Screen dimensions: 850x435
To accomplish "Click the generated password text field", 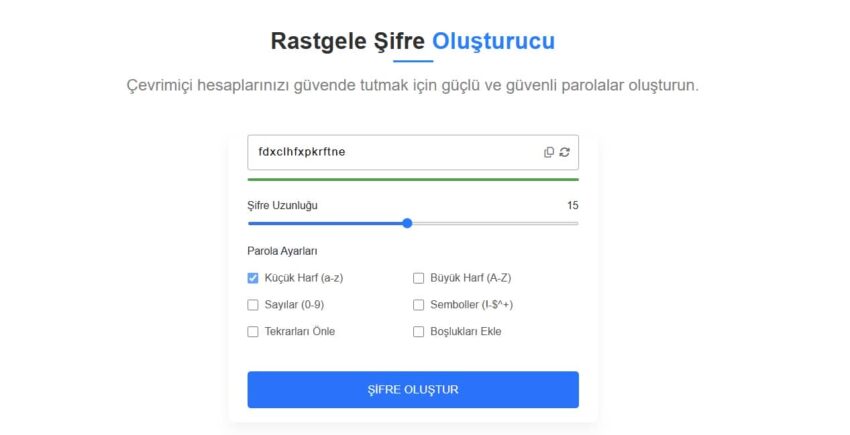I will (x=390, y=152).
